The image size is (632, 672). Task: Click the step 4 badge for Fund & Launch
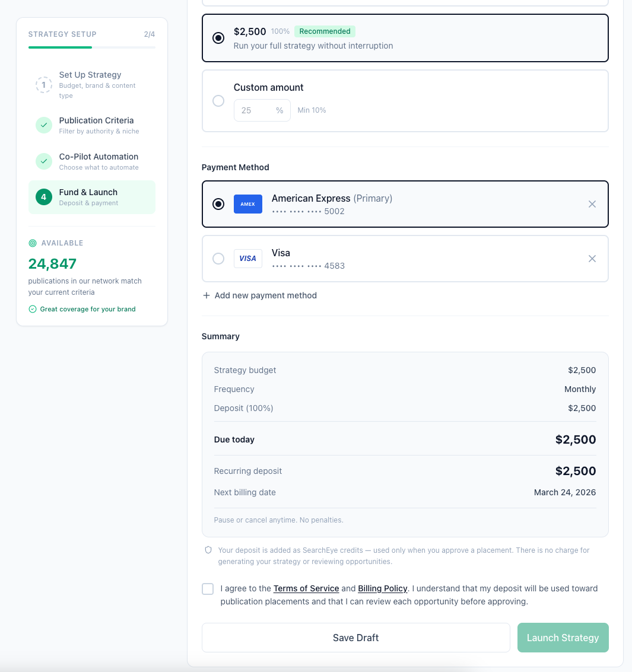[x=43, y=197]
